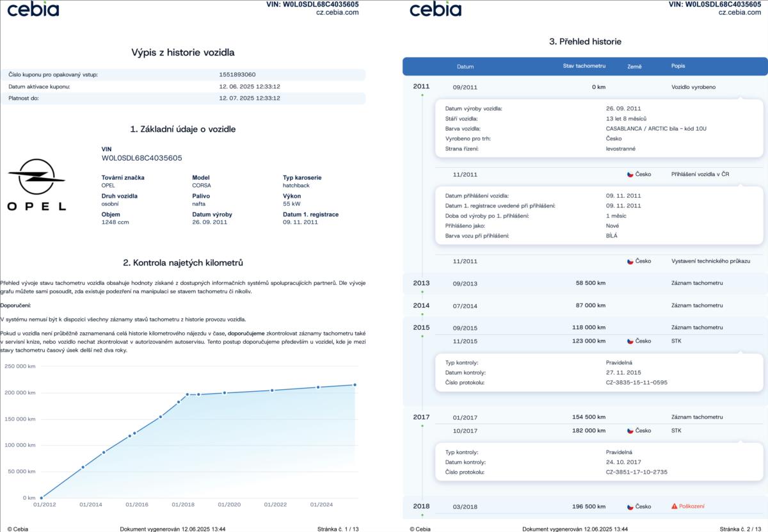Click Czech flag beside Vystavení technického průkazu

point(630,261)
